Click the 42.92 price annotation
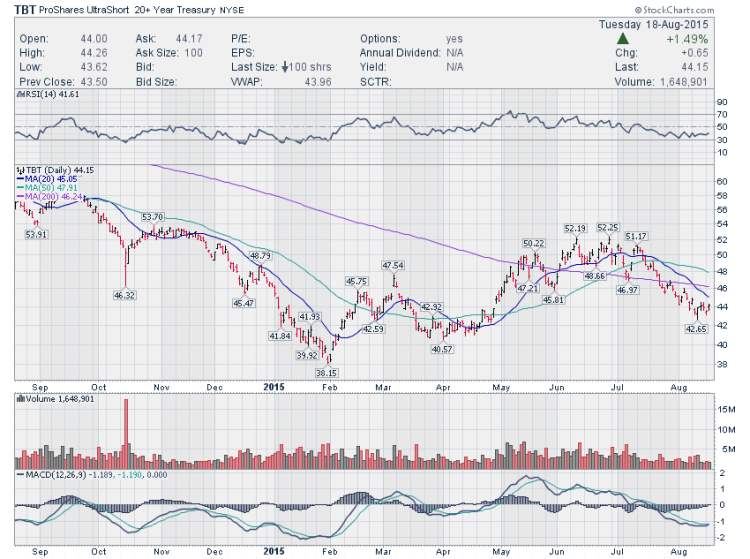 pyautogui.click(x=431, y=307)
